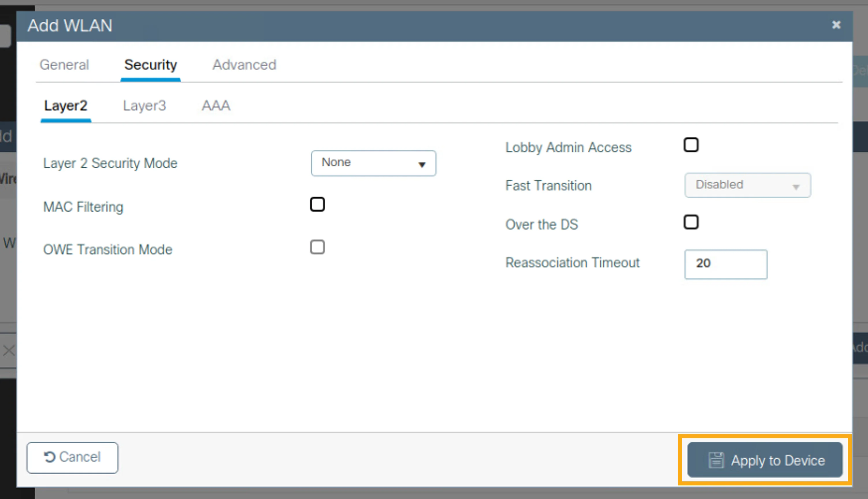Screen dimensions: 868x499
Task: Click the Layer 2 Security Mode dropdown arrow
Action: tap(422, 165)
